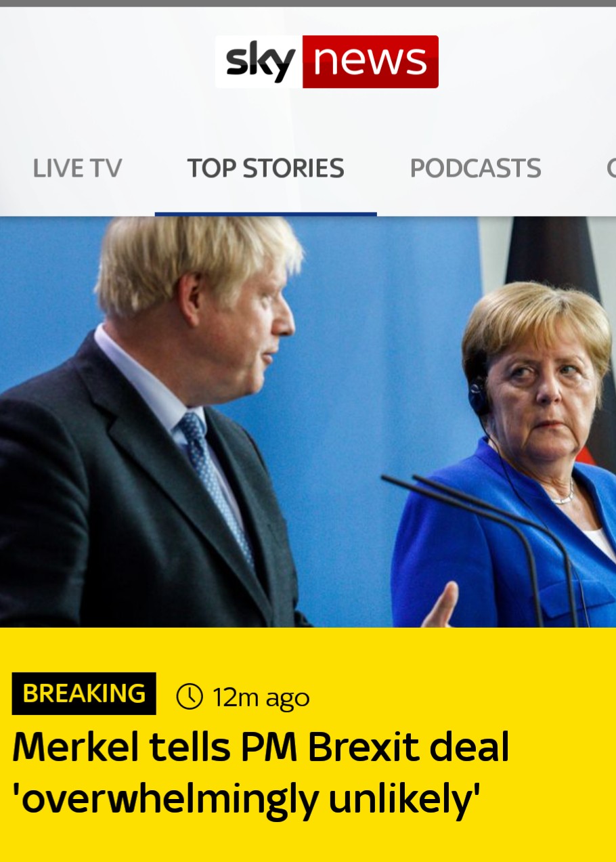Tap the grey bar at the top edge
The height and width of the screenshot is (862, 616).
308,3
